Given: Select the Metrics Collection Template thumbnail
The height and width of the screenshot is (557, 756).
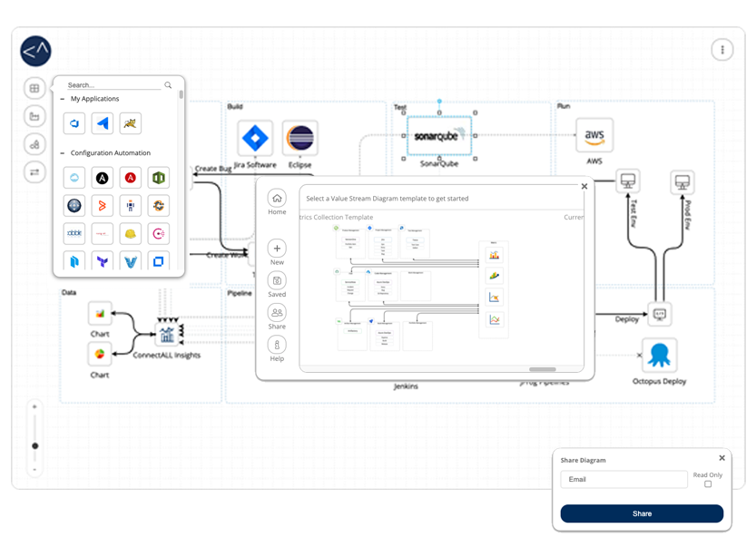Looking at the screenshot, I should (421, 288).
